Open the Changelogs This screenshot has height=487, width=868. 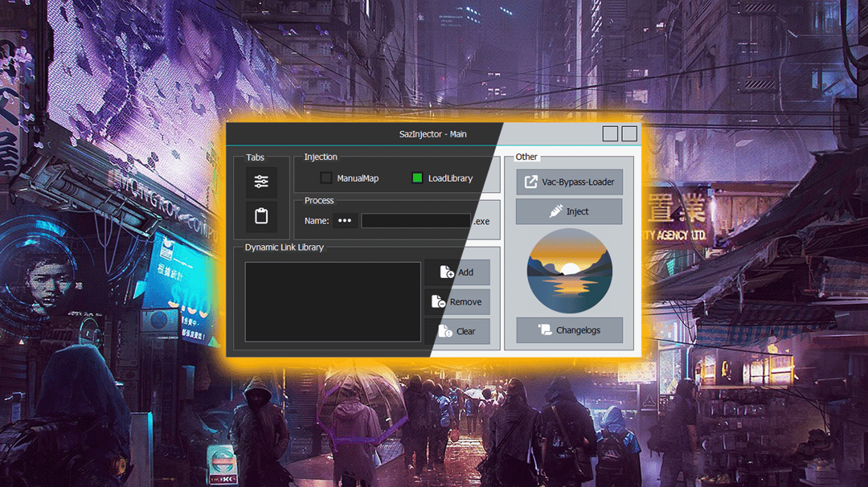coord(569,329)
